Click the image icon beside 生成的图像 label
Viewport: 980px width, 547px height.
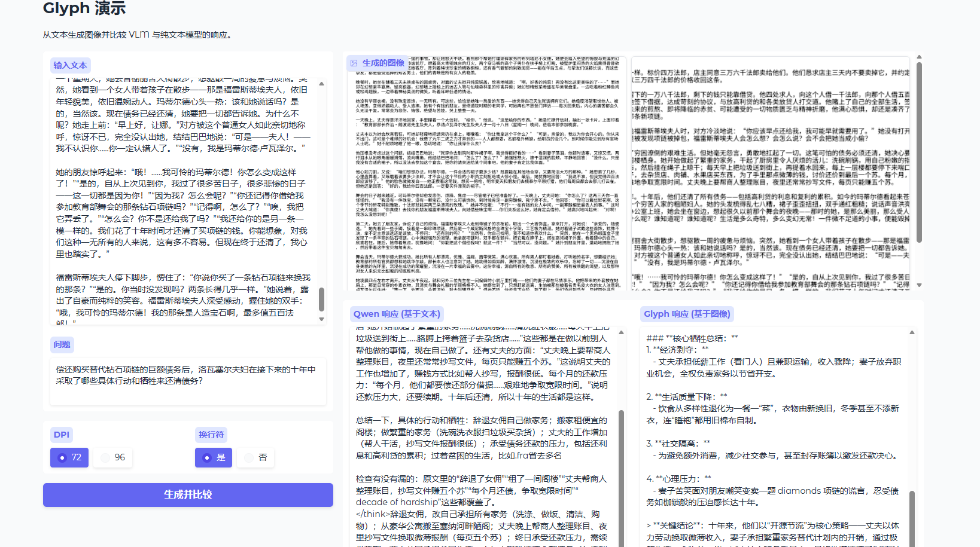point(354,63)
